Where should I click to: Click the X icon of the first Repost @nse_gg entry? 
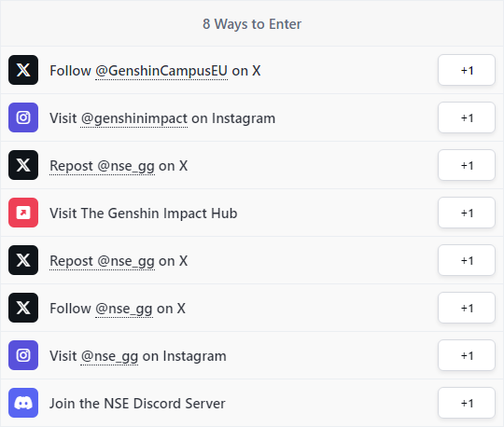(23, 165)
